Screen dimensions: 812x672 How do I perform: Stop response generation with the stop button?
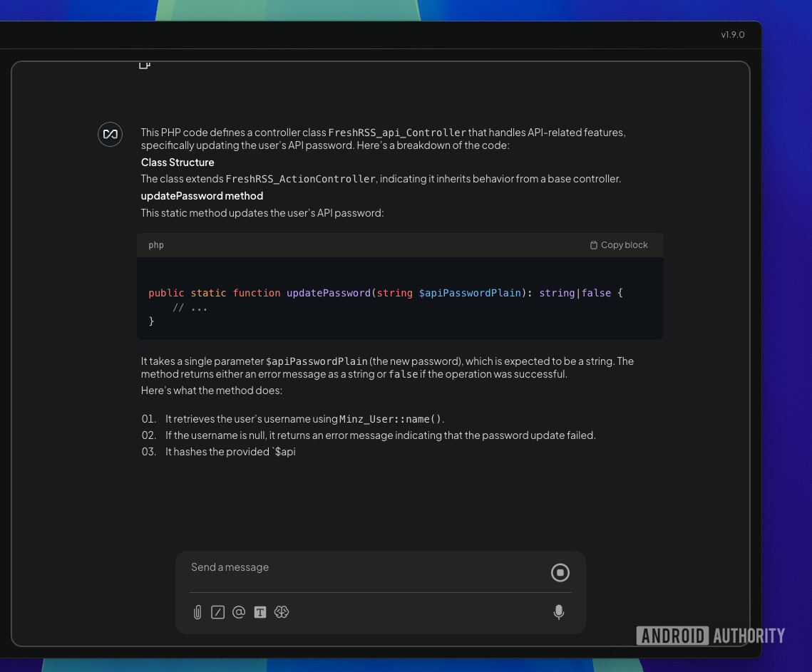560,572
